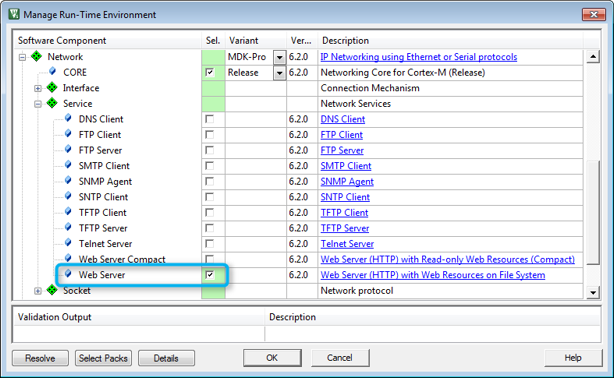Click the green Socket group diamond icon

52,290
